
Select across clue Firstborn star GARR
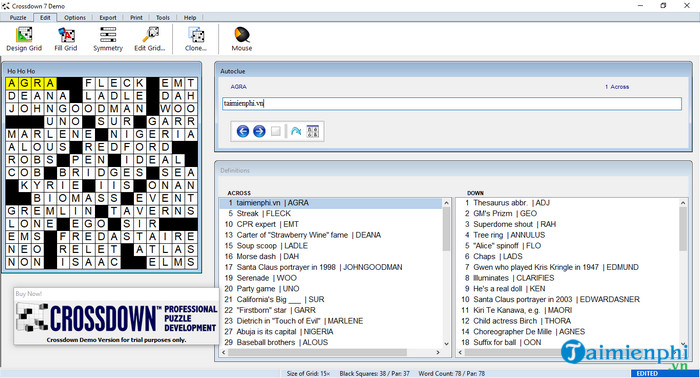click(330, 310)
